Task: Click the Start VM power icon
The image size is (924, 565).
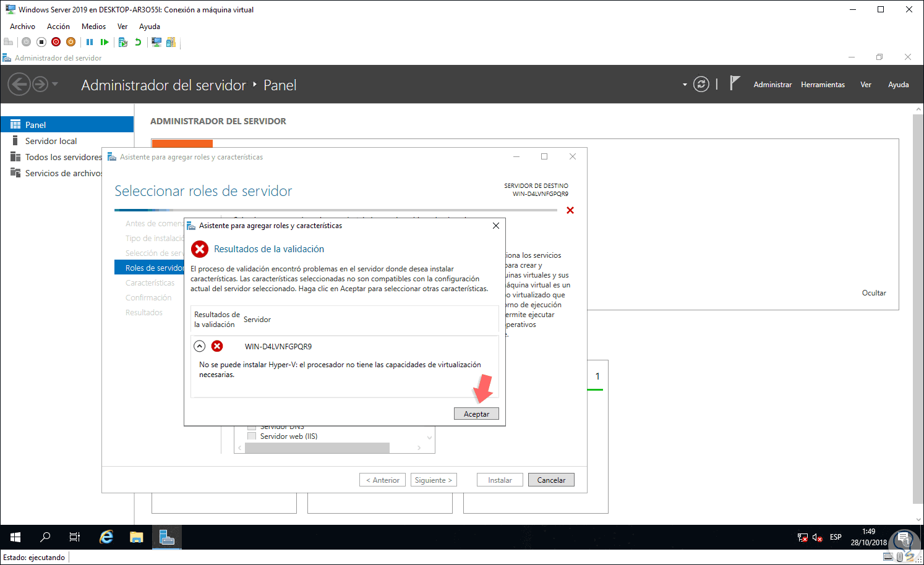Action: (26, 42)
